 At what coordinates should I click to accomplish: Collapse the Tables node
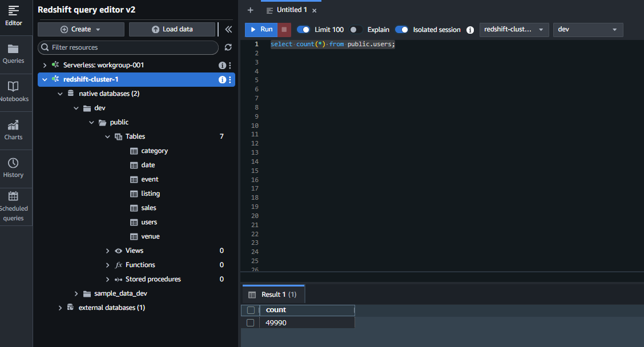pos(107,137)
